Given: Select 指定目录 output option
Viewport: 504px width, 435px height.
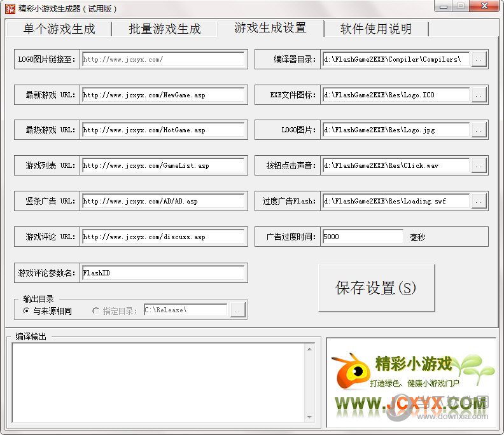Looking at the screenshot, I should (x=96, y=311).
